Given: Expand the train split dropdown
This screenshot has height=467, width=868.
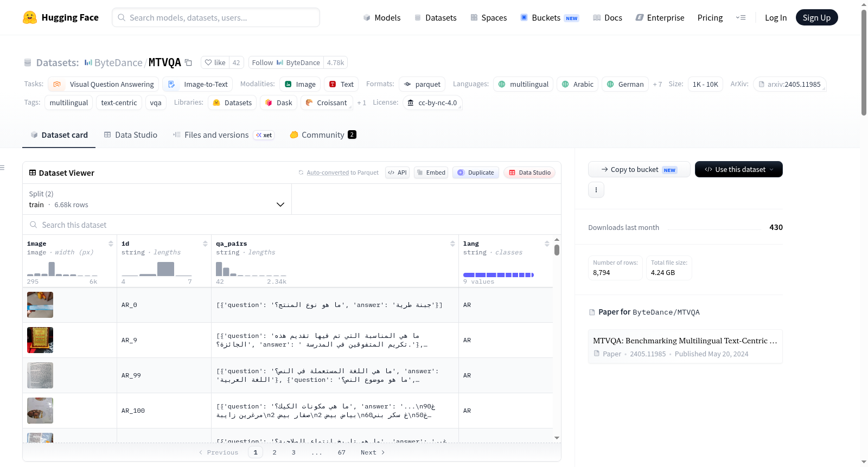Looking at the screenshot, I should tap(157, 199).
